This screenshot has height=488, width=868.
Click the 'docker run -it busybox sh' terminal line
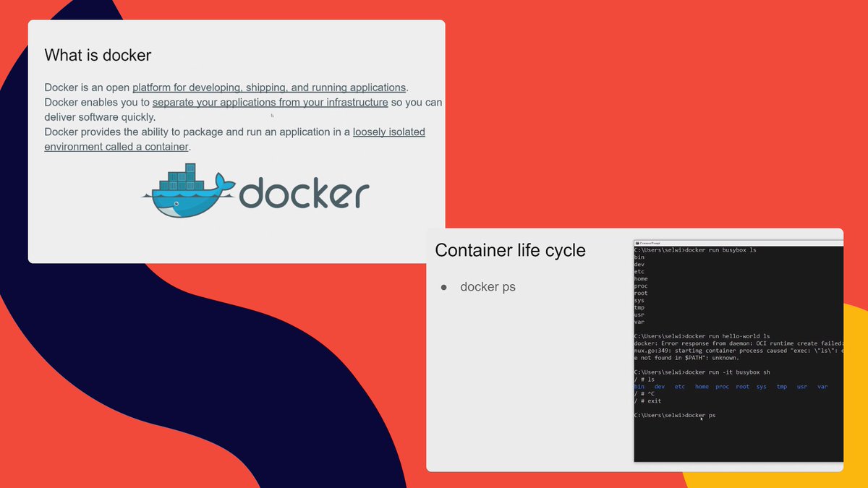tap(702, 372)
